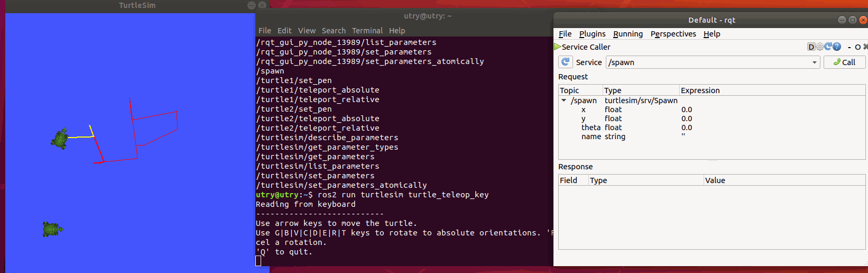This screenshot has height=273, width=868.
Task: Open the terminal File menu
Action: coord(265,31)
